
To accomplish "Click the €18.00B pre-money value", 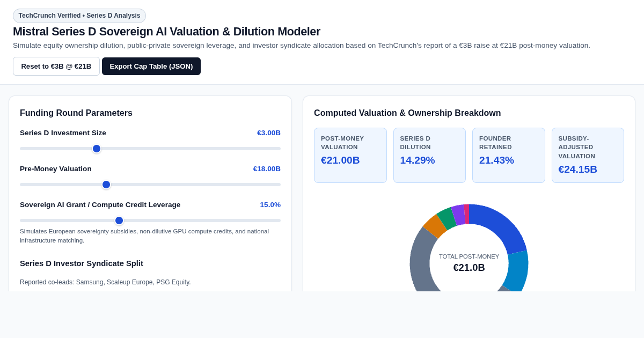I will 267,169.
